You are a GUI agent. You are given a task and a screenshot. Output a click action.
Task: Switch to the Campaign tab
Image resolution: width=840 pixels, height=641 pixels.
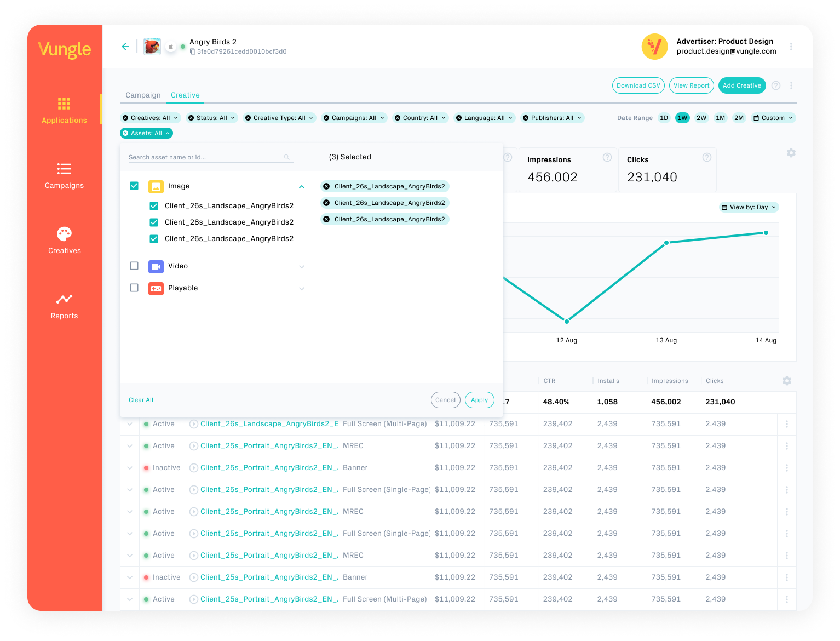coord(143,95)
